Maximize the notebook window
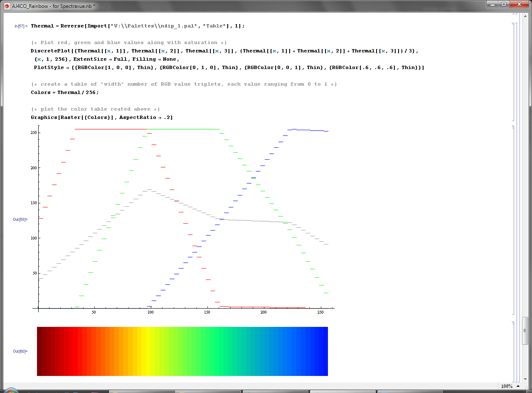Screen dimensions: 532x393 [504, 4]
